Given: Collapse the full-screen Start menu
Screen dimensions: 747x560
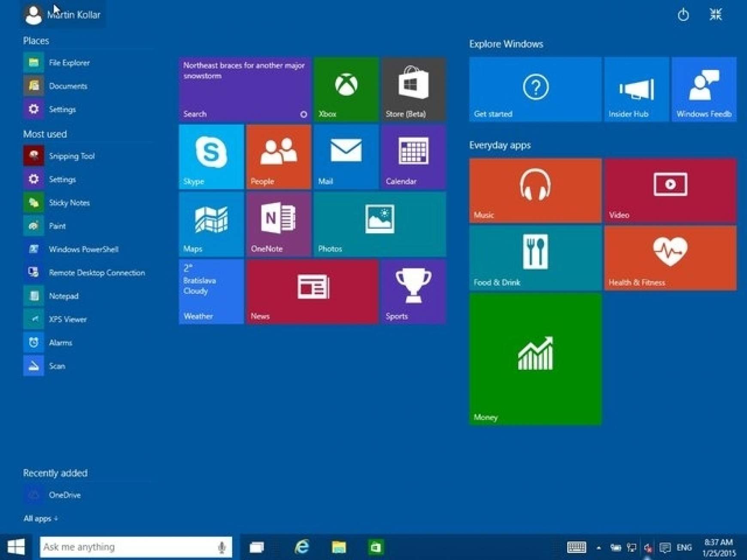Looking at the screenshot, I should 716,15.
